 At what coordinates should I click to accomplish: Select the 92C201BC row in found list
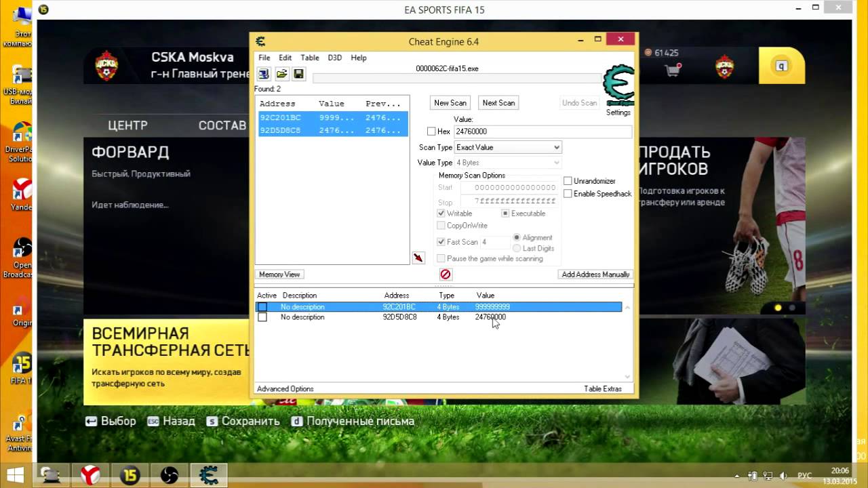pyautogui.click(x=333, y=117)
